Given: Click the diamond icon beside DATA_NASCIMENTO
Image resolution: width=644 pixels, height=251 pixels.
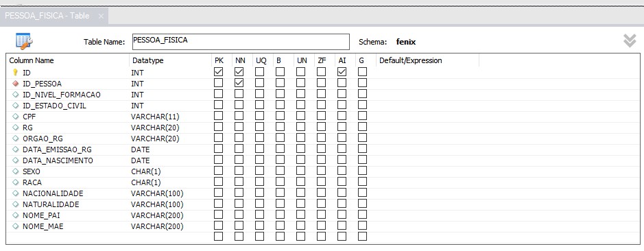Looking at the screenshot, I should click(16, 160).
